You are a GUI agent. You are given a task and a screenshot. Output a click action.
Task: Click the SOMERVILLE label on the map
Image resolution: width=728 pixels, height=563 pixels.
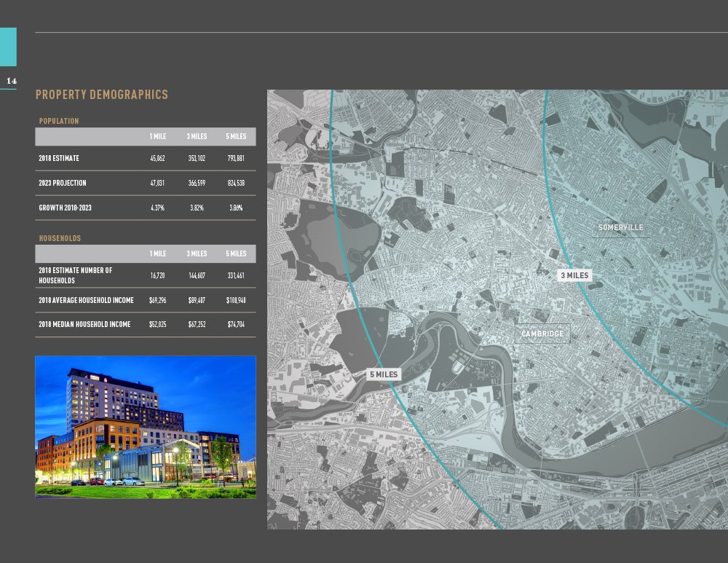pyautogui.click(x=621, y=228)
